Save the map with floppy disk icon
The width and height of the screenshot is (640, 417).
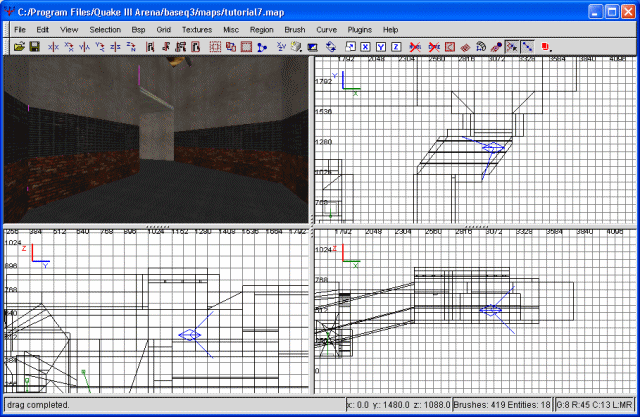pos(35,47)
